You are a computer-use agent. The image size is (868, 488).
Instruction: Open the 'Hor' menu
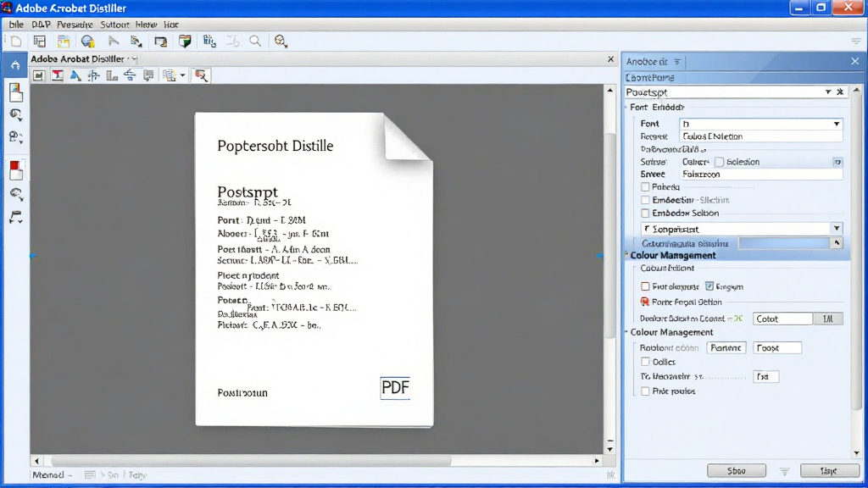click(171, 25)
